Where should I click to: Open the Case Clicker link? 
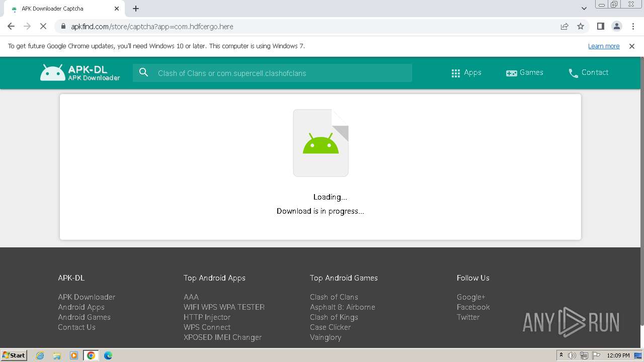[330, 327]
